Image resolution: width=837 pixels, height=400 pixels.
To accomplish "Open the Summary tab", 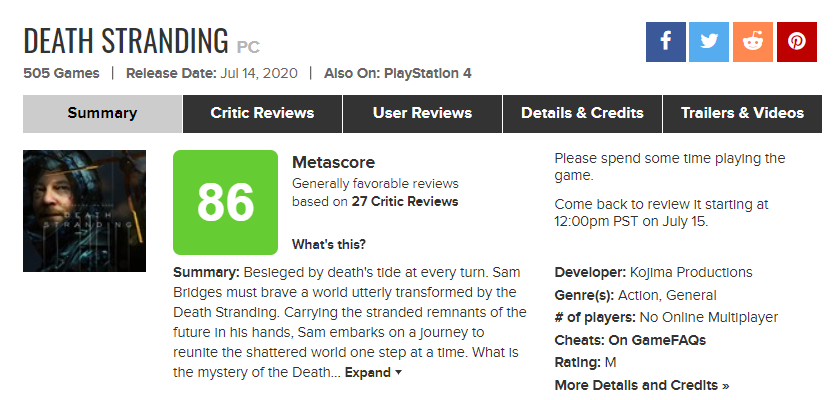I will click(102, 113).
